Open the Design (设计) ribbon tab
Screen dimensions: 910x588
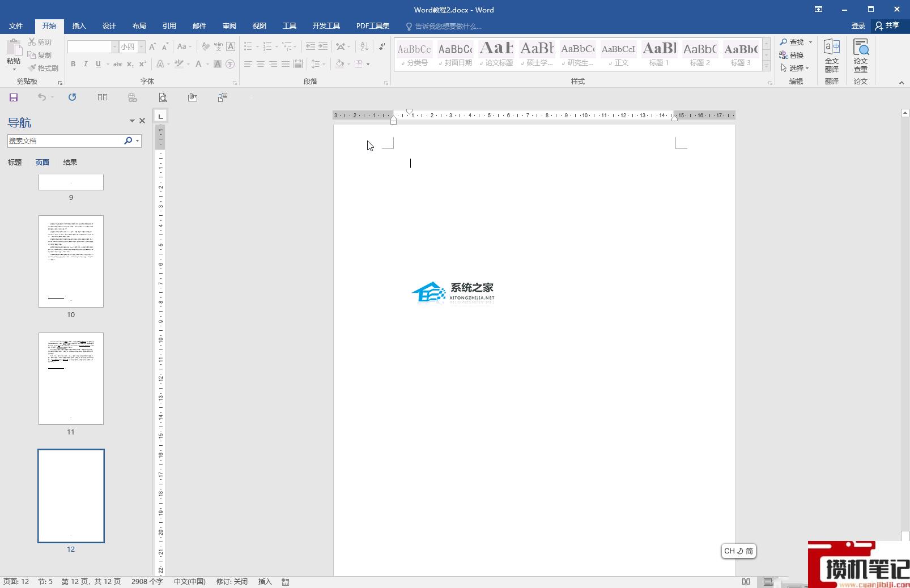[x=109, y=26]
